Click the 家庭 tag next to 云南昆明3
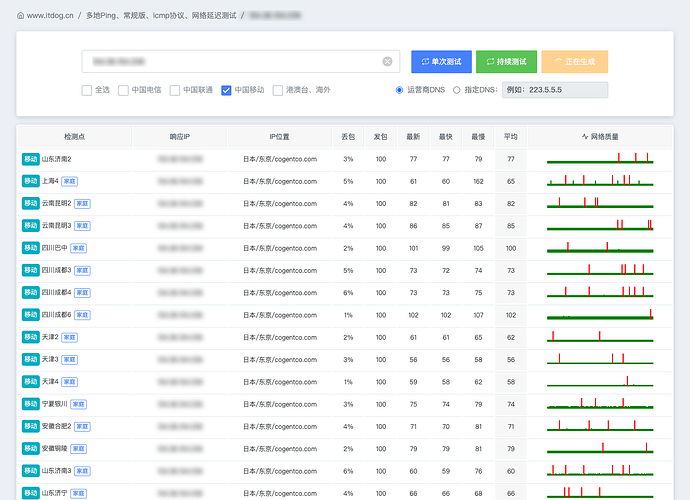 (82, 226)
